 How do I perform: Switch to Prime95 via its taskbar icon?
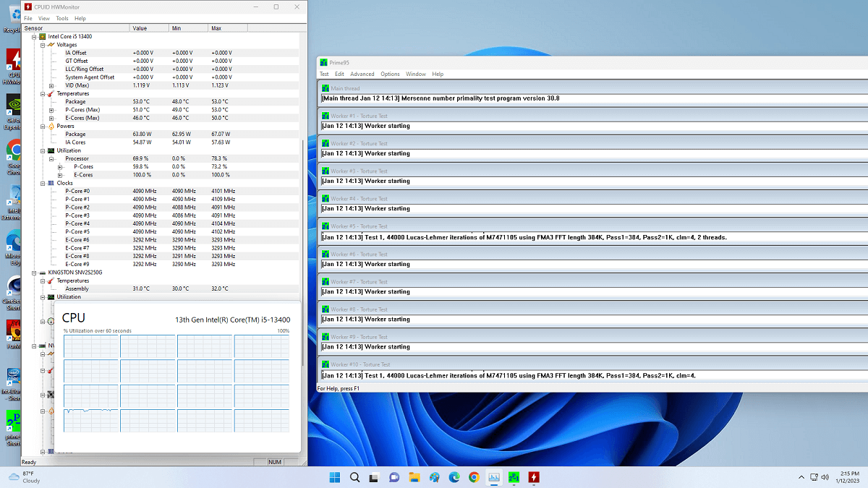(x=514, y=477)
